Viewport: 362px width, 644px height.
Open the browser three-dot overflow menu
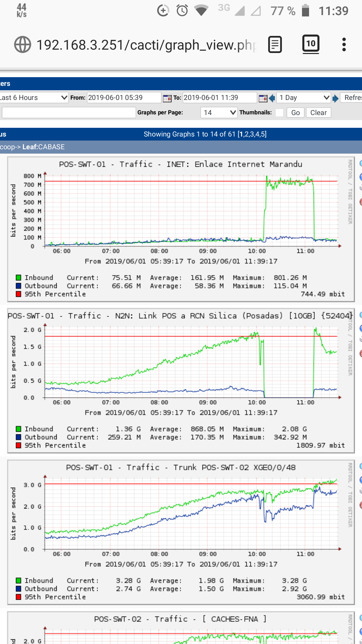pyautogui.click(x=344, y=45)
